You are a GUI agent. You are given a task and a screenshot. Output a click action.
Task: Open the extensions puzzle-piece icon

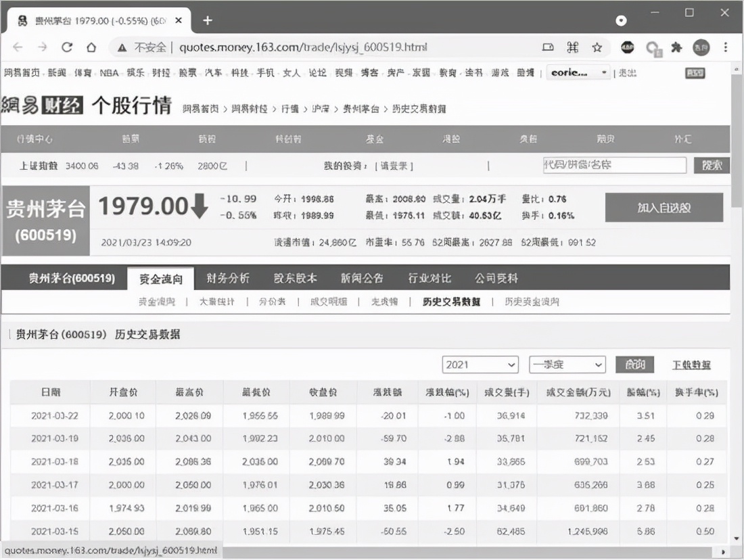(x=676, y=48)
